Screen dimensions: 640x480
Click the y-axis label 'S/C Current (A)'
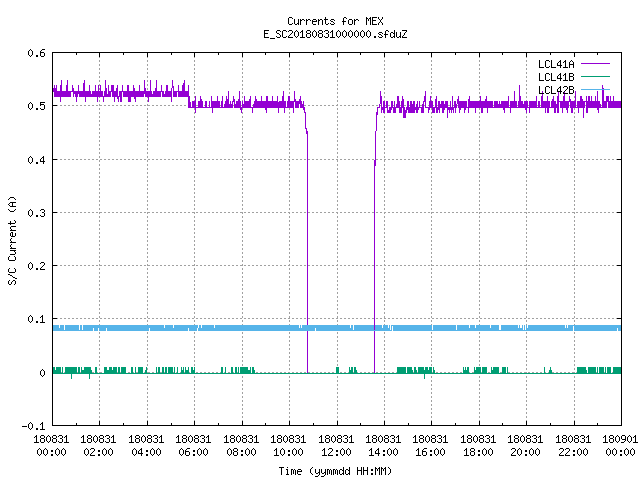tap(12, 241)
